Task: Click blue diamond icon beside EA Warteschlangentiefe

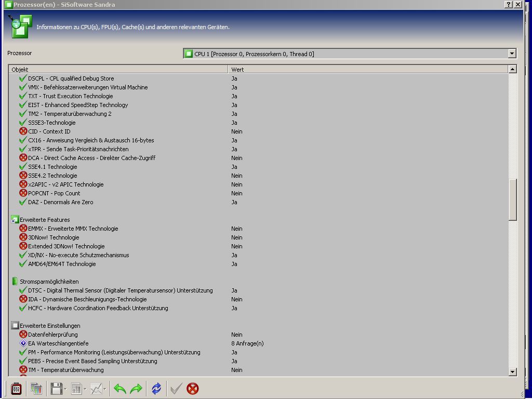Action: coord(23,343)
